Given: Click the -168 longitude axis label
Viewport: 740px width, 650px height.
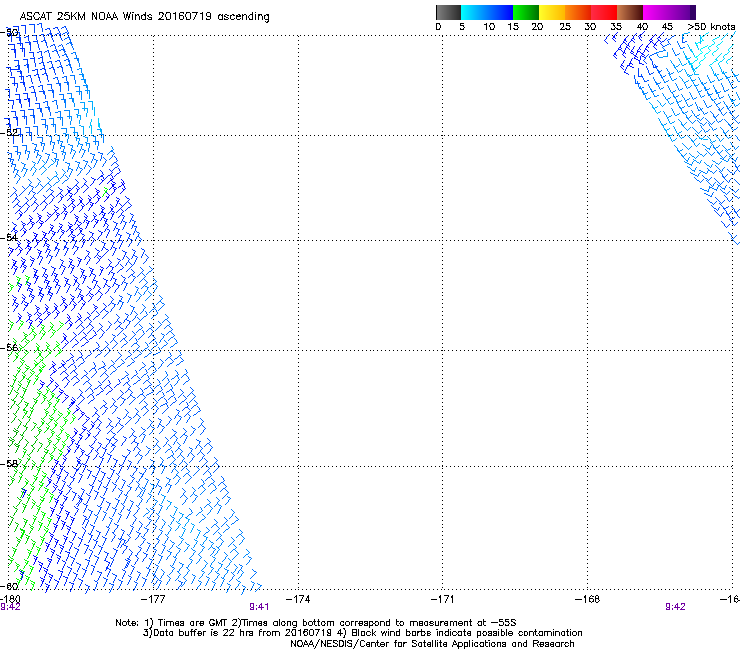Looking at the screenshot, I should [x=587, y=599].
